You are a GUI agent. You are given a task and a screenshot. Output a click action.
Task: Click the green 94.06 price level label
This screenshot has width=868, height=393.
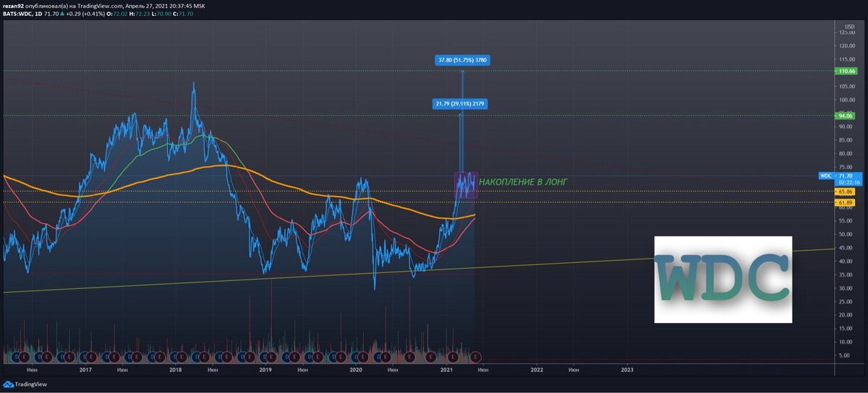846,115
